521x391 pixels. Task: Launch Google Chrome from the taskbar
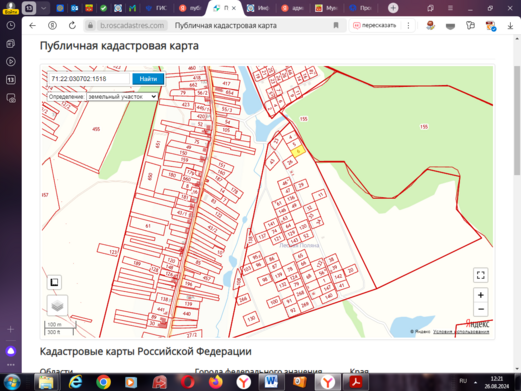tap(104, 382)
